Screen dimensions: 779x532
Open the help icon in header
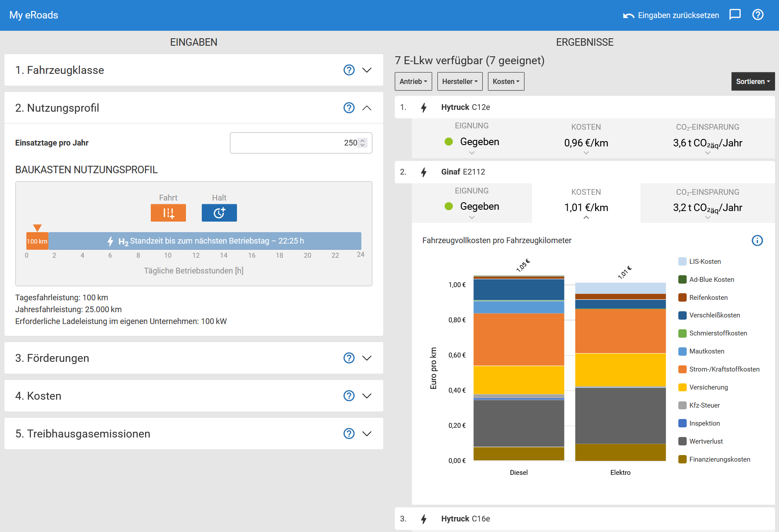[x=757, y=15]
